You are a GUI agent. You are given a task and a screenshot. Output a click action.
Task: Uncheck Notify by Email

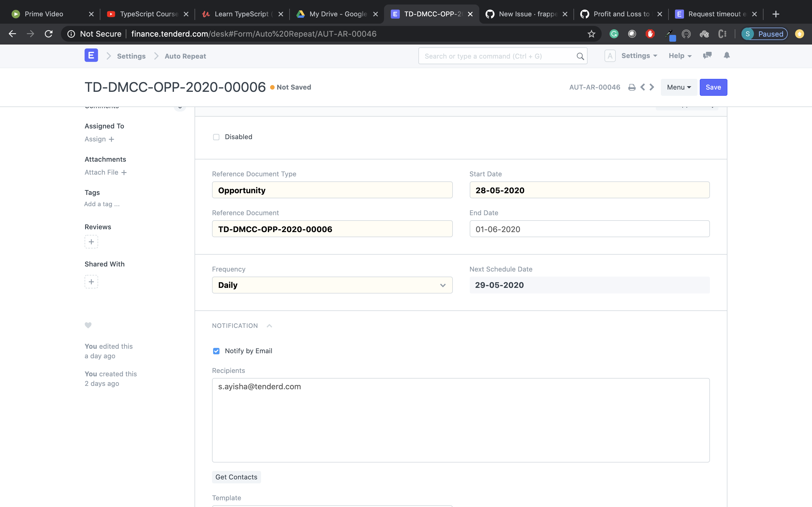217,351
